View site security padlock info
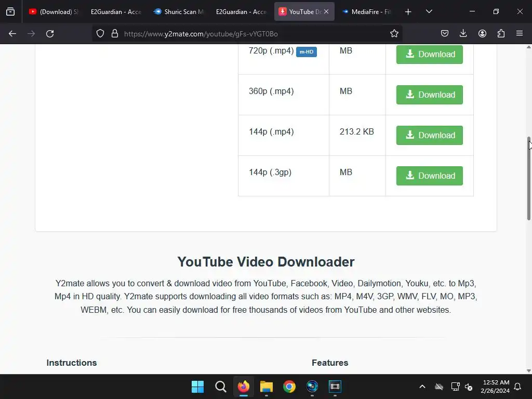 click(x=115, y=34)
